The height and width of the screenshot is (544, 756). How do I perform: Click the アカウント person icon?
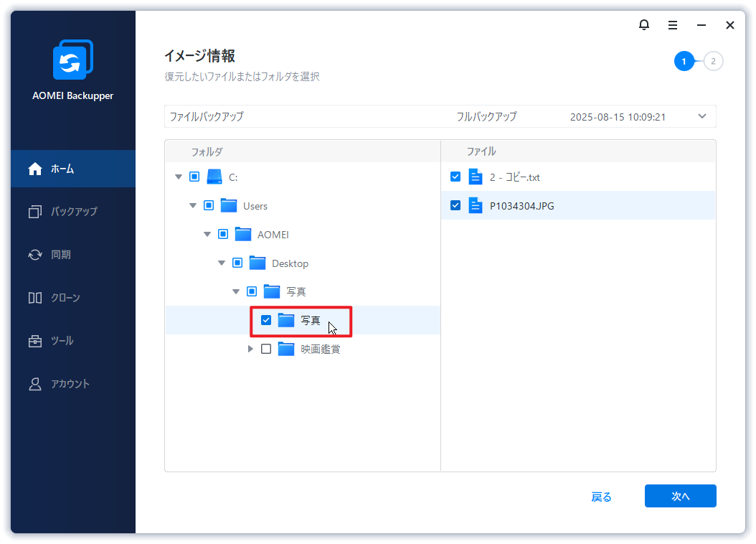pos(35,384)
